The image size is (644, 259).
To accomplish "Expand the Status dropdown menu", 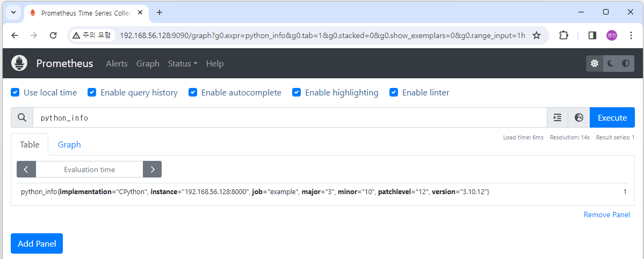I will [x=183, y=63].
